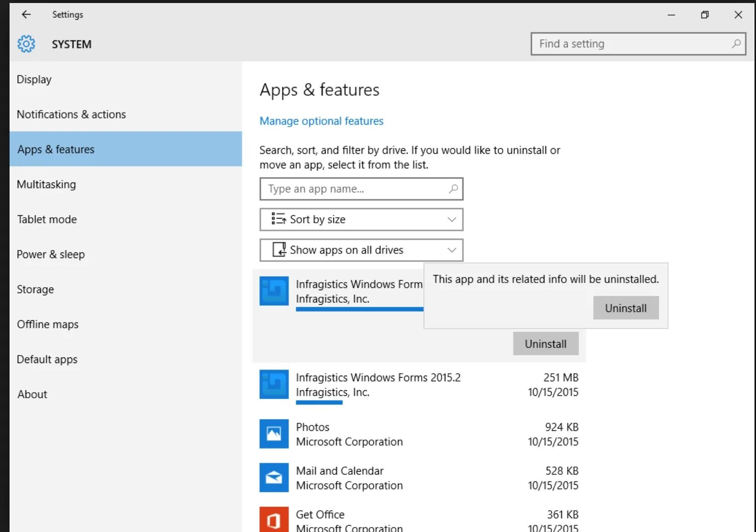Open Default apps settings
The width and height of the screenshot is (756, 532).
[x=126, y=359]
